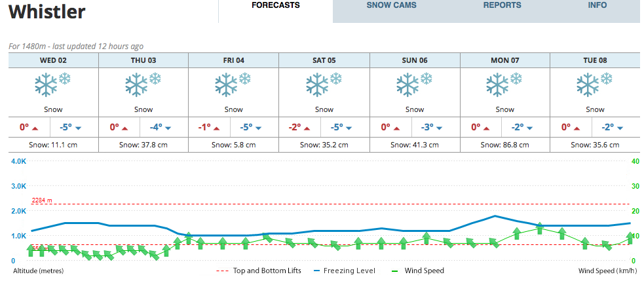Image resolution: width=644 pixels, height=283 pixels.
Task: Click the Wednesday 02 snow weather icon
Action: coord(53,85)
